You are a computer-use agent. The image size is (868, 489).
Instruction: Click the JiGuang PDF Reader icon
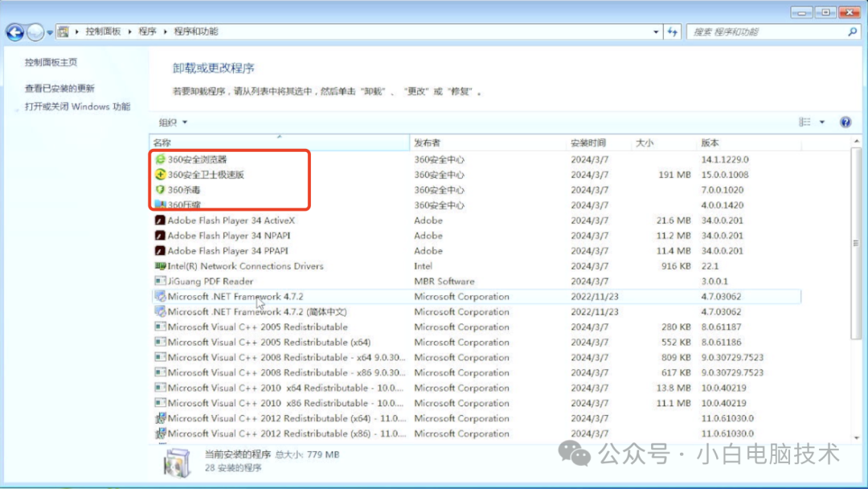click(x=160, y=281)
